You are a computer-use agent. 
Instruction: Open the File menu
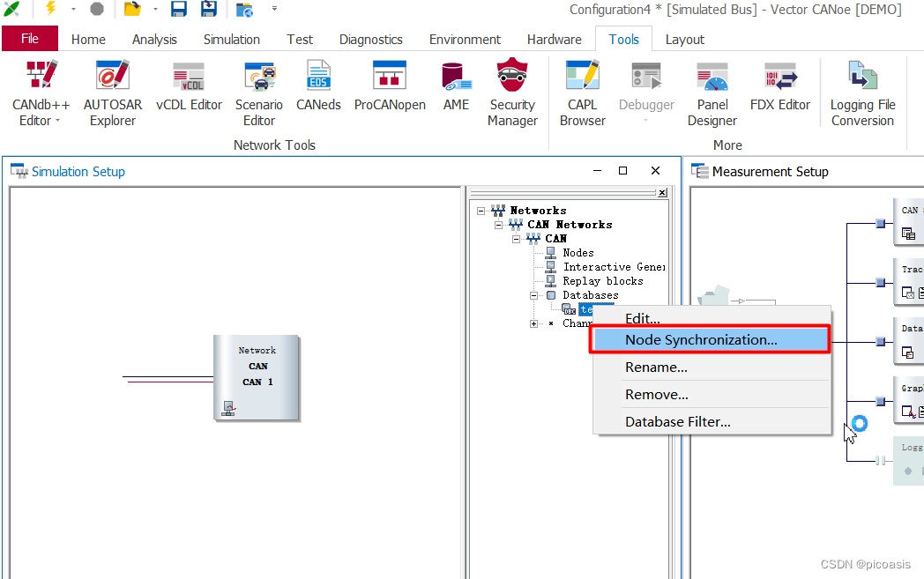click(30, 39)
